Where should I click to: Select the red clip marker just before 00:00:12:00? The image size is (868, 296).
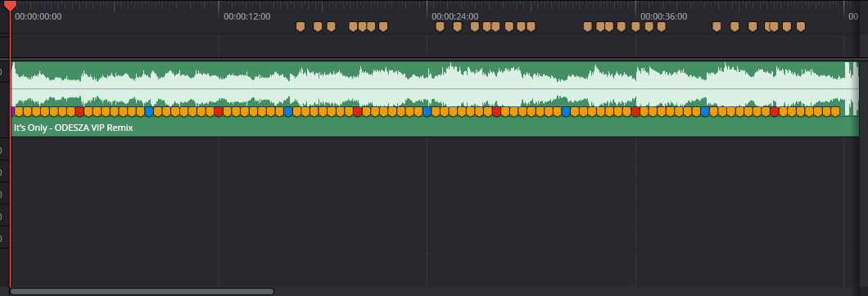[x=218, y=111]
